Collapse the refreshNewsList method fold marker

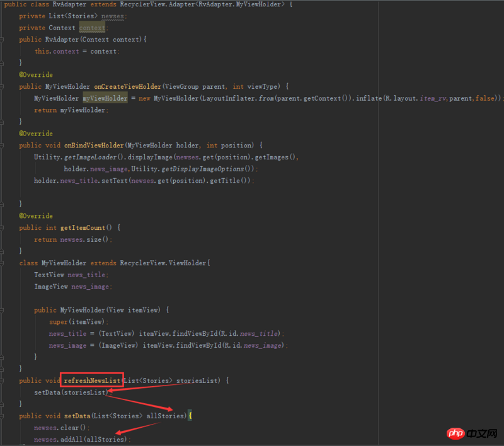2,380
